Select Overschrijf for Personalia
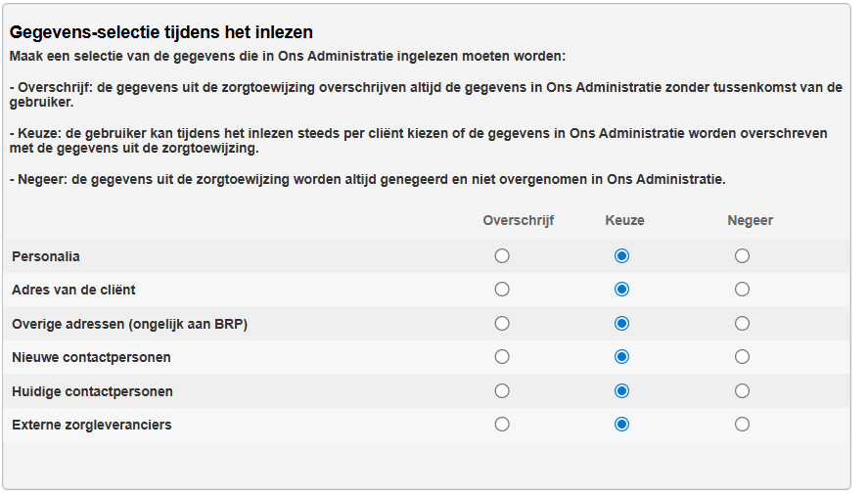 [502, 255]
